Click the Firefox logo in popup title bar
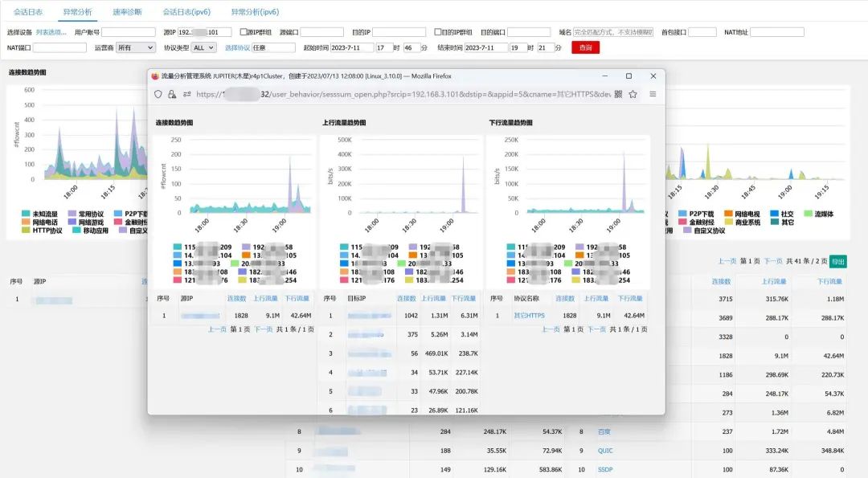The height and width of the screenshot is (478, 868). point(155,76)
